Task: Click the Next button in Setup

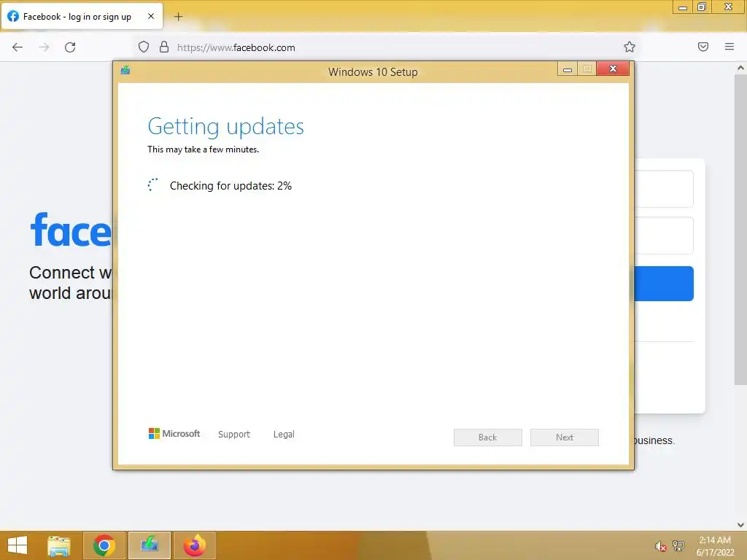Action: (565, 437)
